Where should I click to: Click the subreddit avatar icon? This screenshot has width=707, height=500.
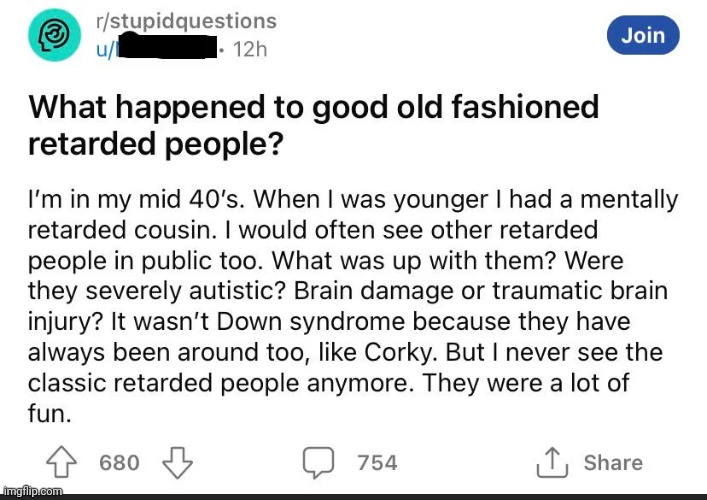[x=55, y=35]
